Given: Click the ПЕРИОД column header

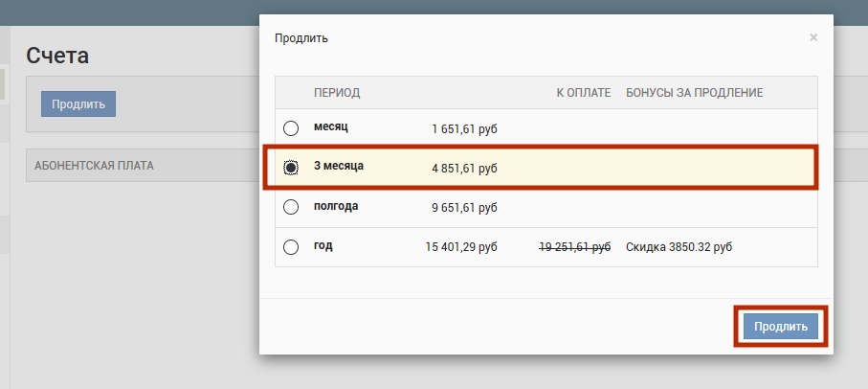Looking at the screenshot, I should 337,93.
